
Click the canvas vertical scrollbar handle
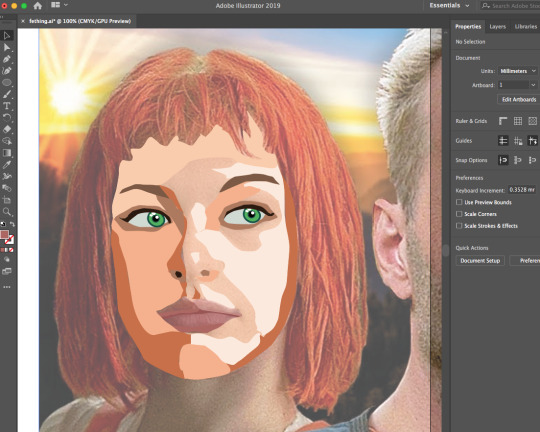[446, 250]
